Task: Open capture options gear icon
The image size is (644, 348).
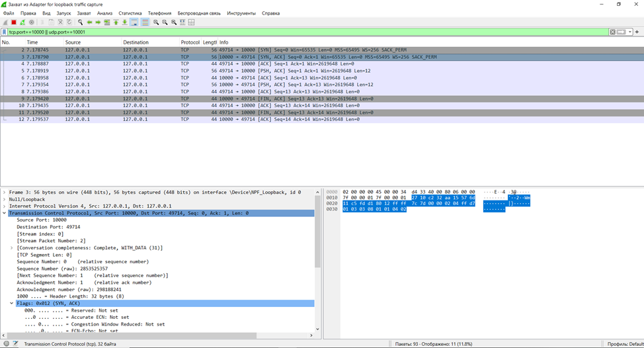Action: pyautogui.click(x=31, y=22)
